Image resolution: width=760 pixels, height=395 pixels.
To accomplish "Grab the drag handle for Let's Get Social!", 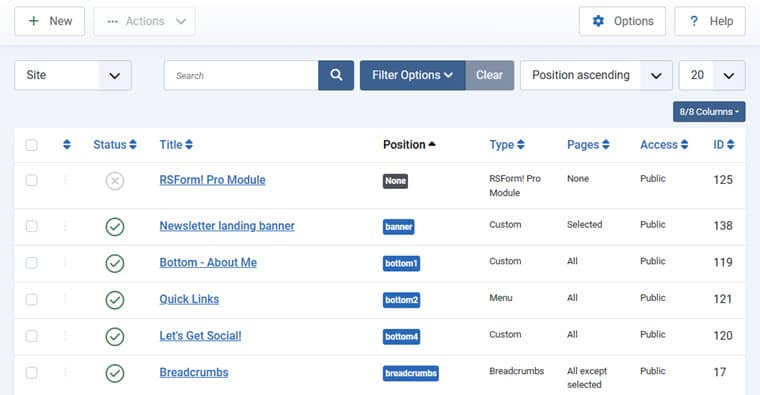I will (x=65, y=336).
